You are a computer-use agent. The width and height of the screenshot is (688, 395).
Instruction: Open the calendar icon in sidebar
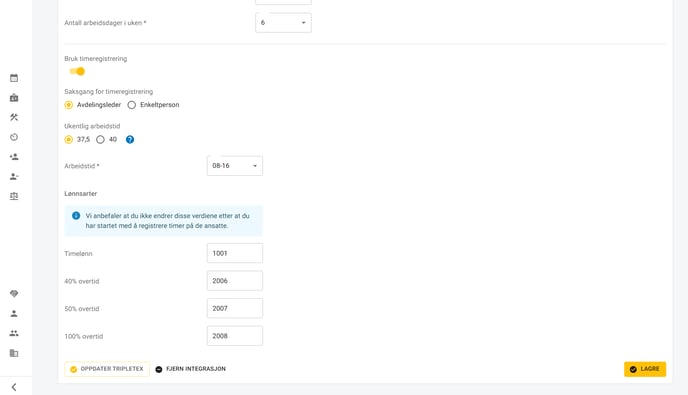coord(14,78)
